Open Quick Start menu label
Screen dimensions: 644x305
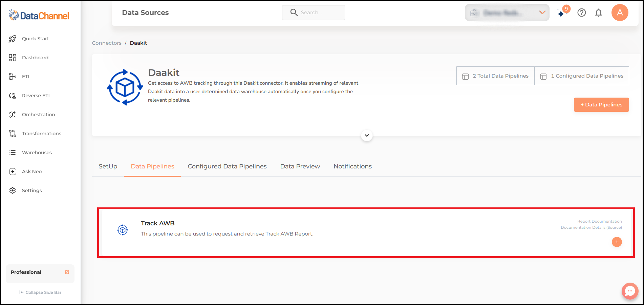point(36,39)
